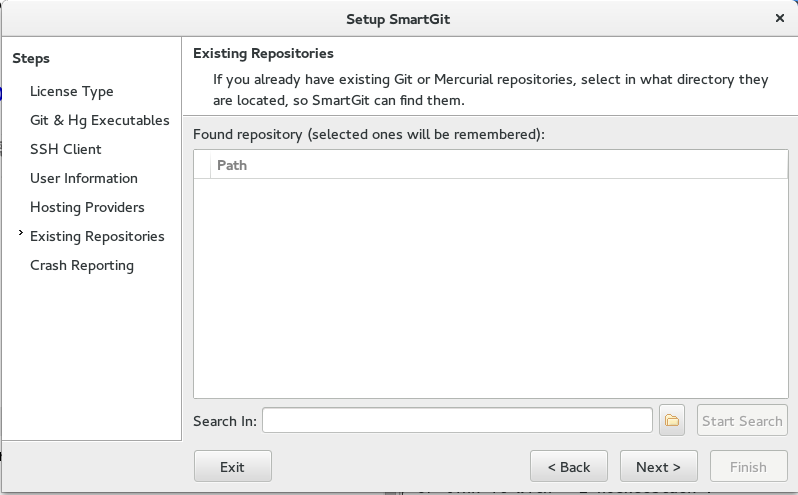Click inside the empty found repository list
Image resolution: width=798 pixels, height=495 pixels.
[491, 288]
